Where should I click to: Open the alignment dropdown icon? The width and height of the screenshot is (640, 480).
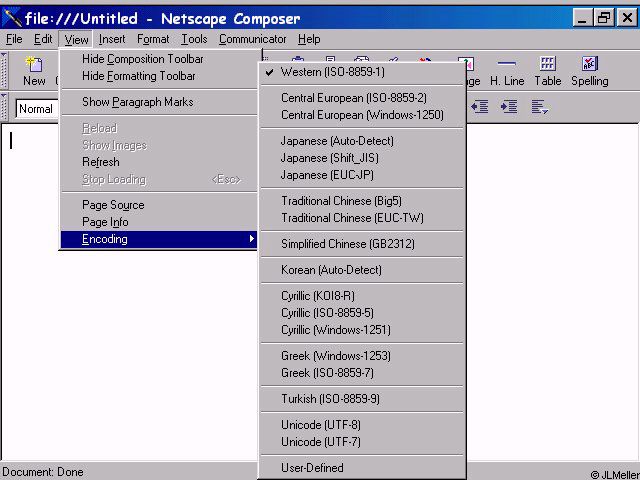click(x=540, y=107)
